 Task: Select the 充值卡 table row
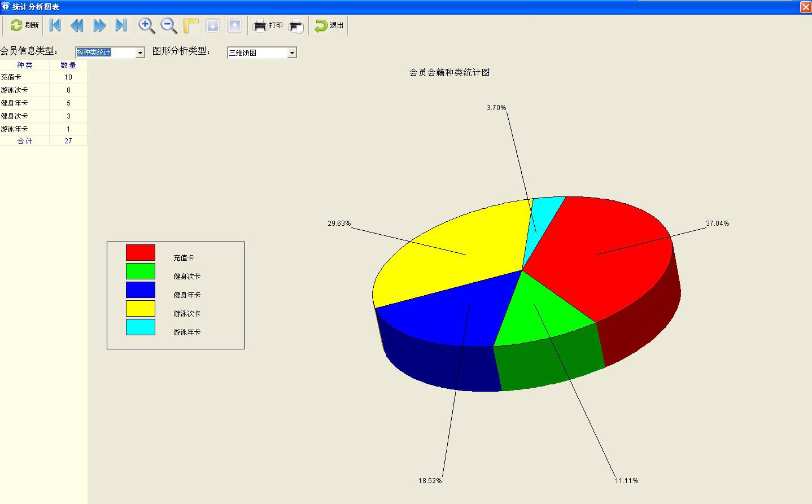[43, 77]
